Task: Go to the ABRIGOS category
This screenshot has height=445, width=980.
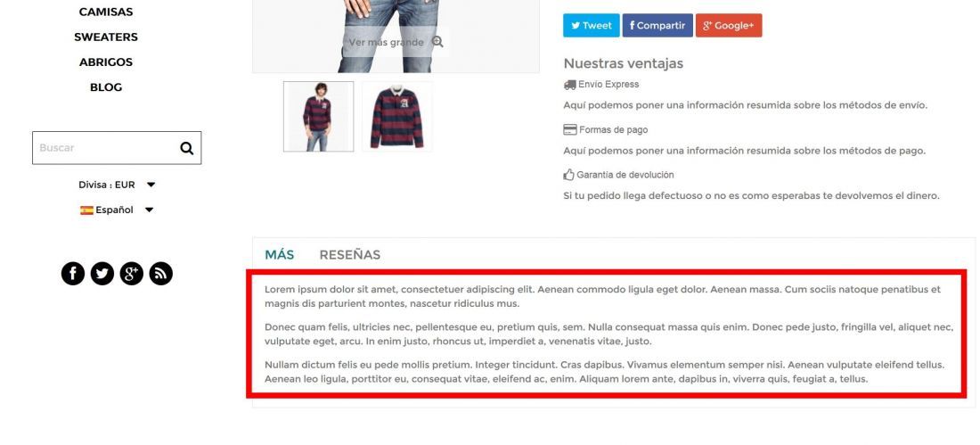Action: point(106,62)
